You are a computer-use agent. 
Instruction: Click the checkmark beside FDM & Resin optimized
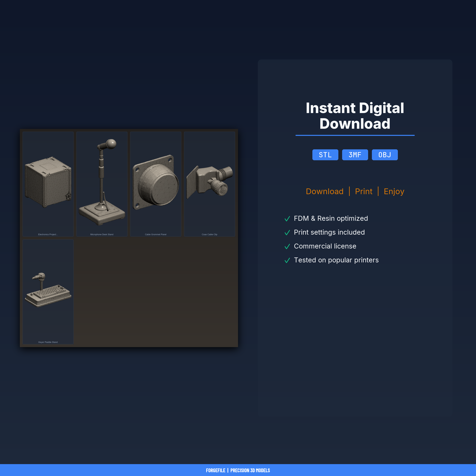[287, 219]
